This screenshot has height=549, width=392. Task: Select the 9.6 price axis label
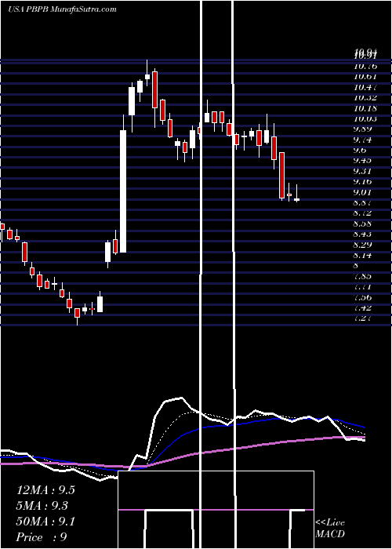[x=360, y=151]
